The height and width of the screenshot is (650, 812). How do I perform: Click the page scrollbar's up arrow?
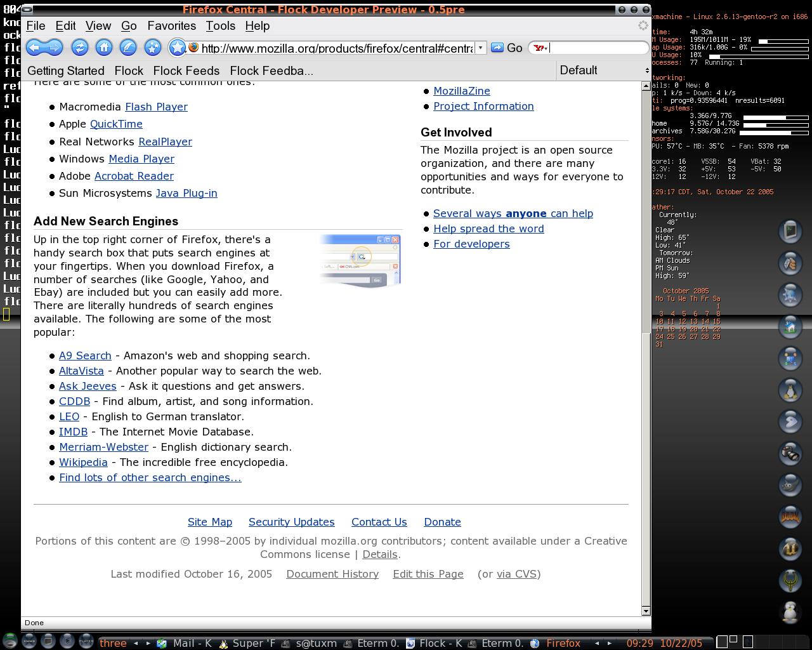(x=646, y=85)
